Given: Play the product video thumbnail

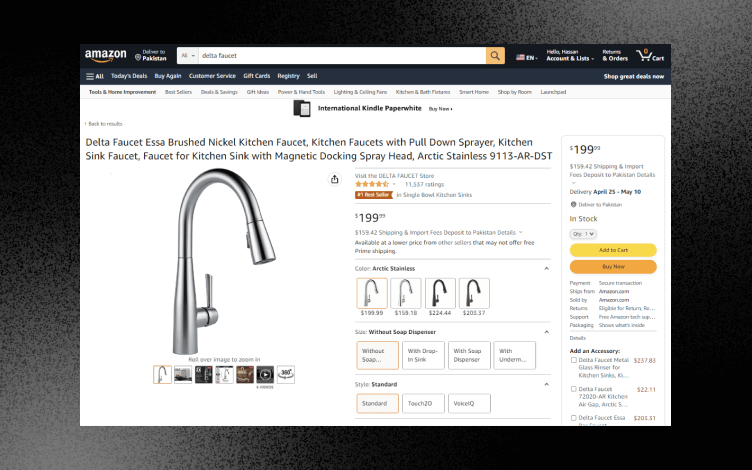Looking at the screenshot, I should click(x=265, y=375).
